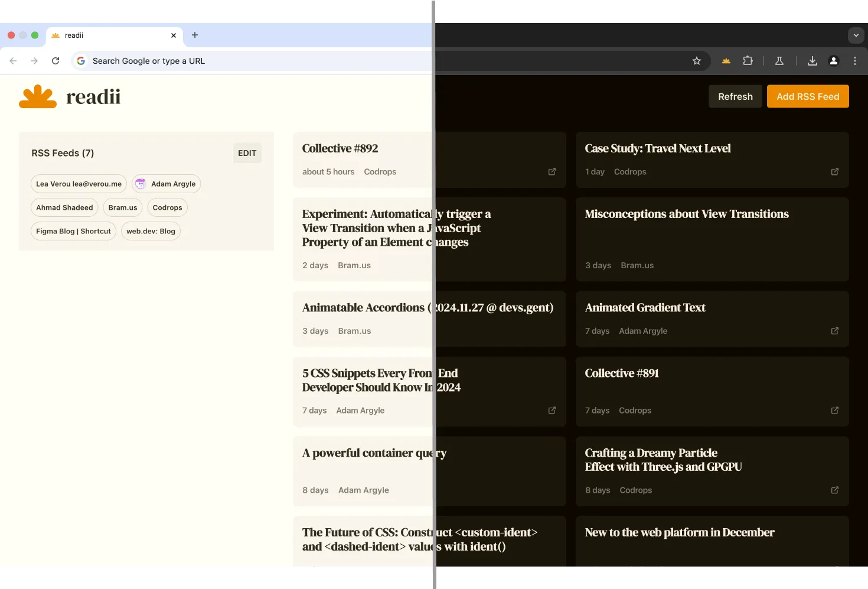Image resolution: width=868 pixels, height=589 pixels.
Task: Reload the current page
Action: (x=56, y=61)
